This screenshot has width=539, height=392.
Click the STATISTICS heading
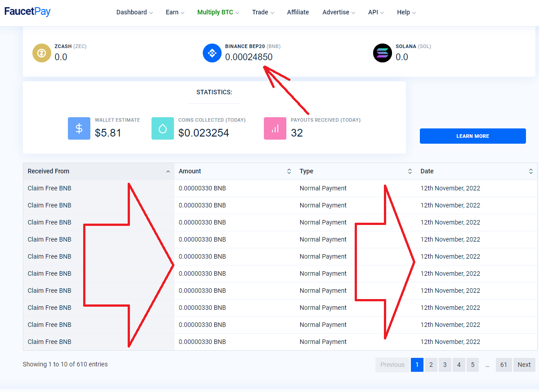point(214,92)
